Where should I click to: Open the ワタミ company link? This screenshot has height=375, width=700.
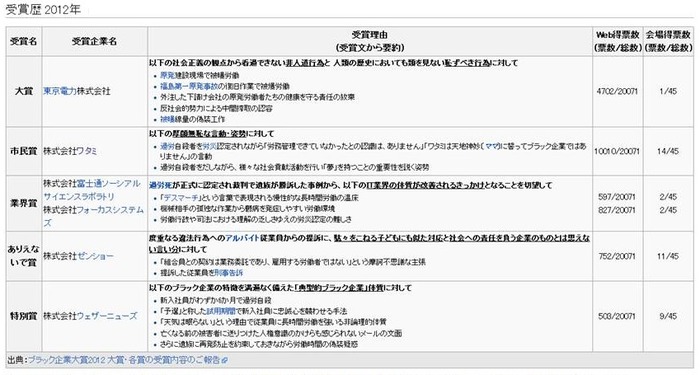pyautogui.click(x=87, y=151)
